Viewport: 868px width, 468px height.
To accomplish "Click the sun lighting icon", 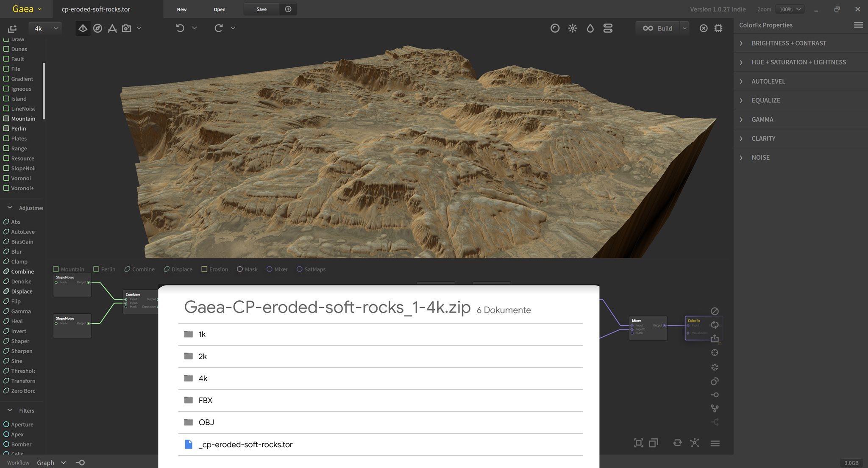I will (573, 28).
